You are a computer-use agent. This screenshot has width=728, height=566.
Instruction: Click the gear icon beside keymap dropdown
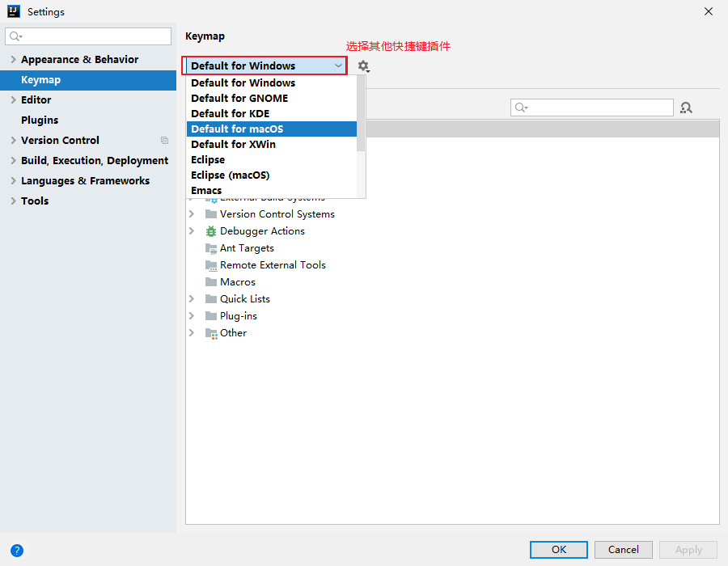(363, 66)
